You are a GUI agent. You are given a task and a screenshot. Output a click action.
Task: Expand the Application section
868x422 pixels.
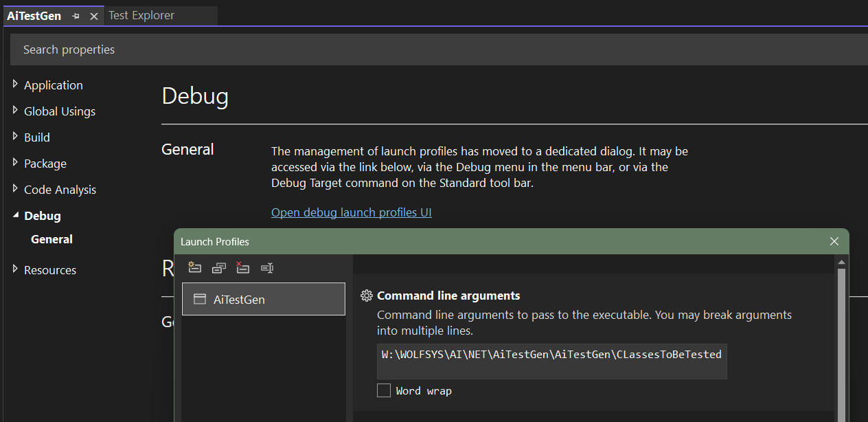coord(16,85)
